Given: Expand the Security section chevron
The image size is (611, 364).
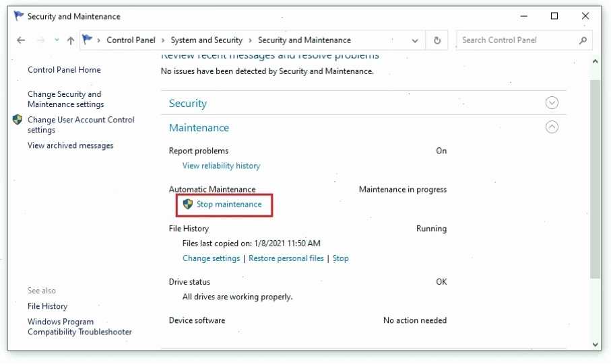Looking at the screenshot, I should (552, 103).
